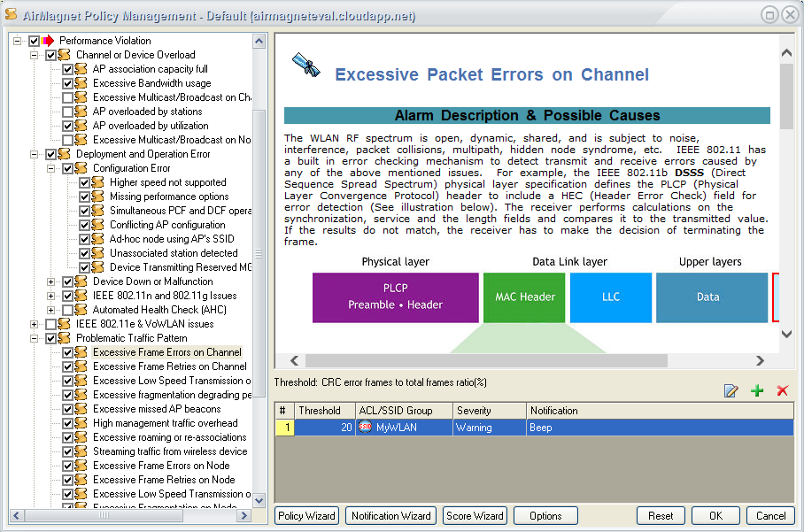804x532 pixels.
Task: Collapse Problematic Traffic Pattern node
Action: click(x=34, y=338)
